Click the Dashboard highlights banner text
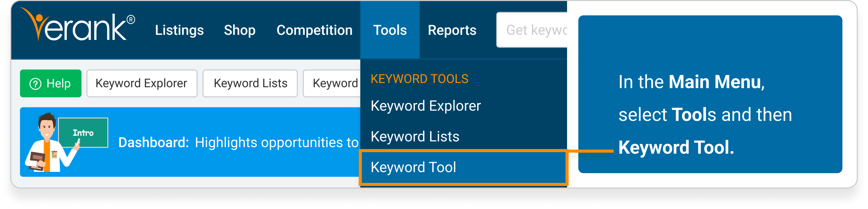868x209 pixels. (x=238, y=143)
